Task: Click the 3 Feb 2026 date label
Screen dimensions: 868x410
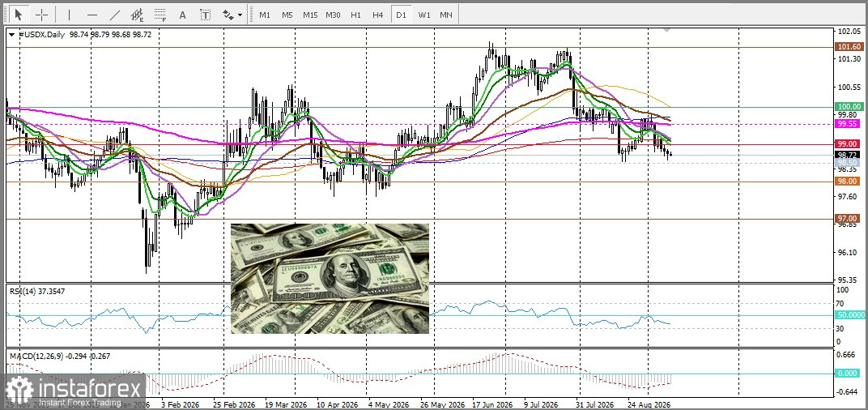Action: (x=180, y=404)
